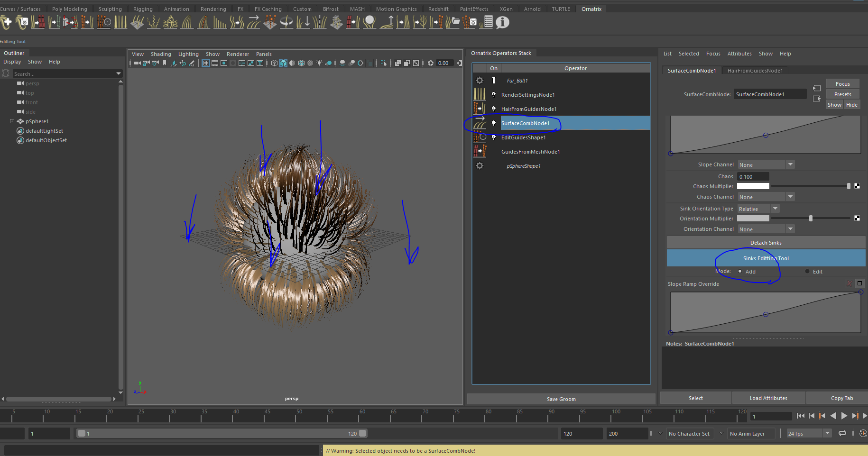868x456 pixels.
Task: Click the Orientation Multiplier slider handle
Action: pos(811,219)
